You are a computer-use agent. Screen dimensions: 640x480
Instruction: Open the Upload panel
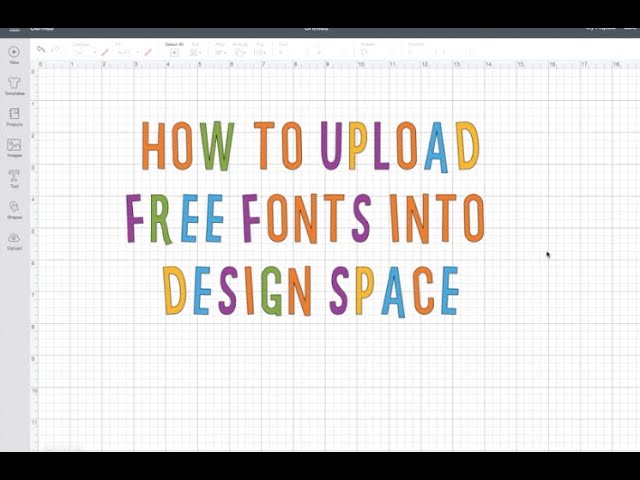coord(14,241)
